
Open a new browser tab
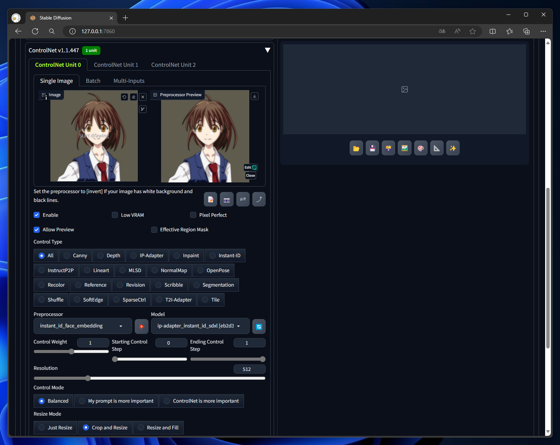point(125,18)
